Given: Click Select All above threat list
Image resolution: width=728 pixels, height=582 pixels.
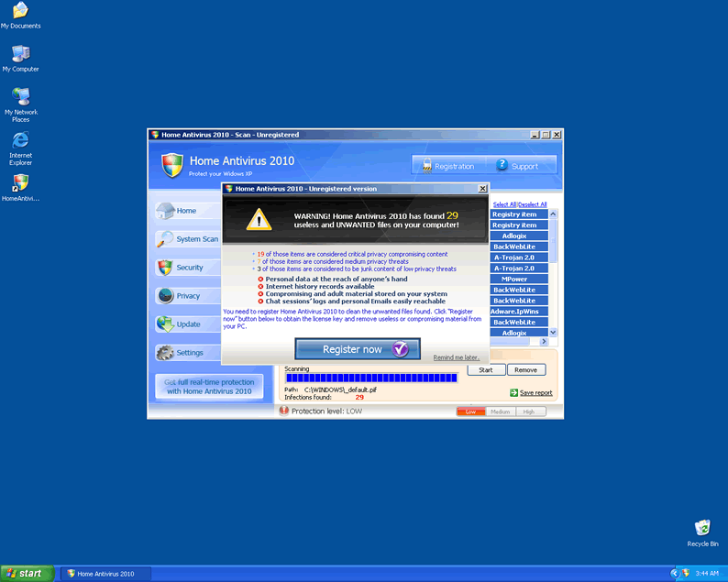Looking at the screenshot, I should [x=504, y=204].
